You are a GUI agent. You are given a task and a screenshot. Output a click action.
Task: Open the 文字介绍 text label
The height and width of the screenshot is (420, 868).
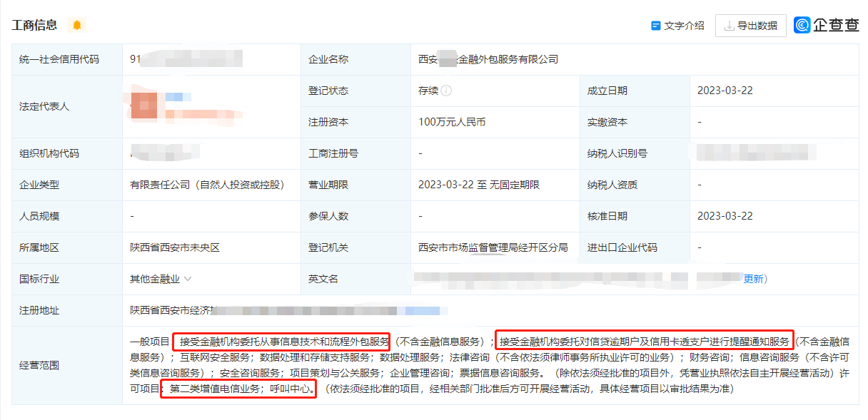(x=684, y=26)
